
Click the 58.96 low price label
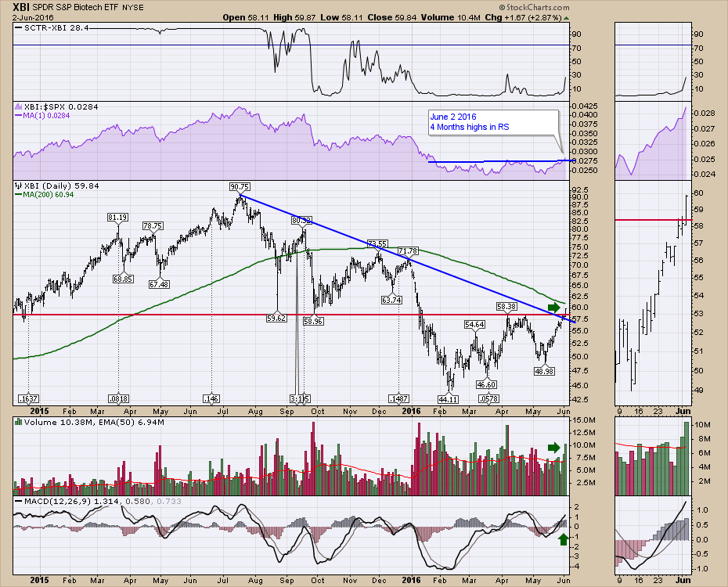(313, 321)
